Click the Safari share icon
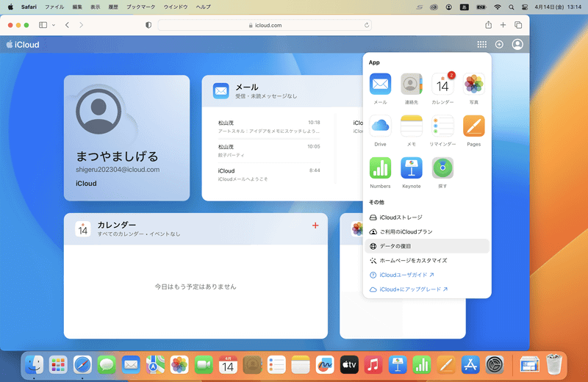This screenshot has width=588, height=382. (x=488, y=25)
